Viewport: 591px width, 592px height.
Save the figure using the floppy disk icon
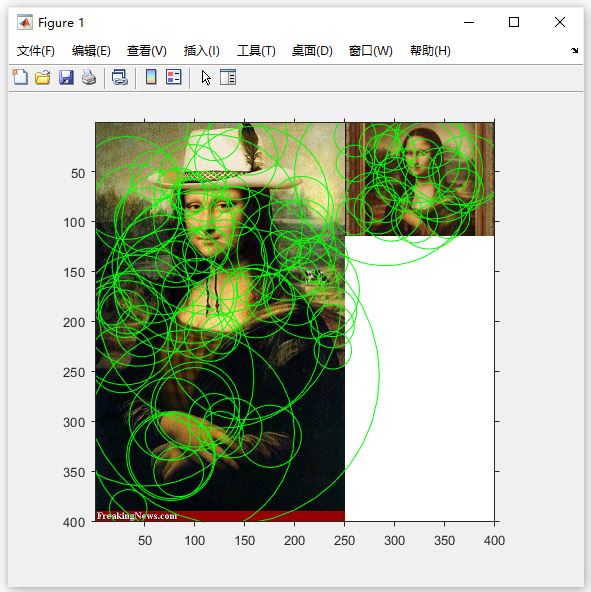tap(66, 77)
